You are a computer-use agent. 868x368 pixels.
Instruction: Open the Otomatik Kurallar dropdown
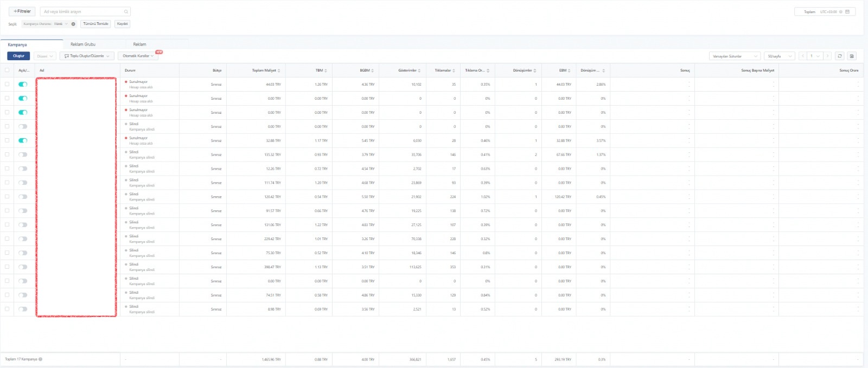(138, 56)
